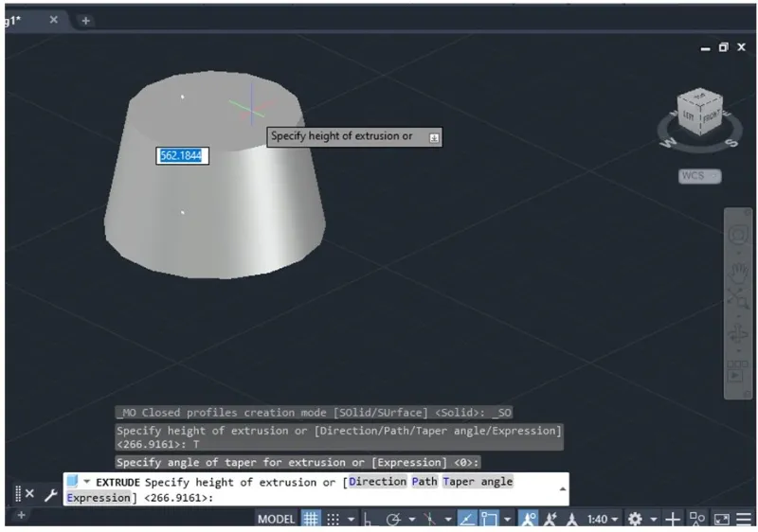Toggle snap mode in status bar
The width and height of the screenshot is (758, 532).
coord(333,519)
